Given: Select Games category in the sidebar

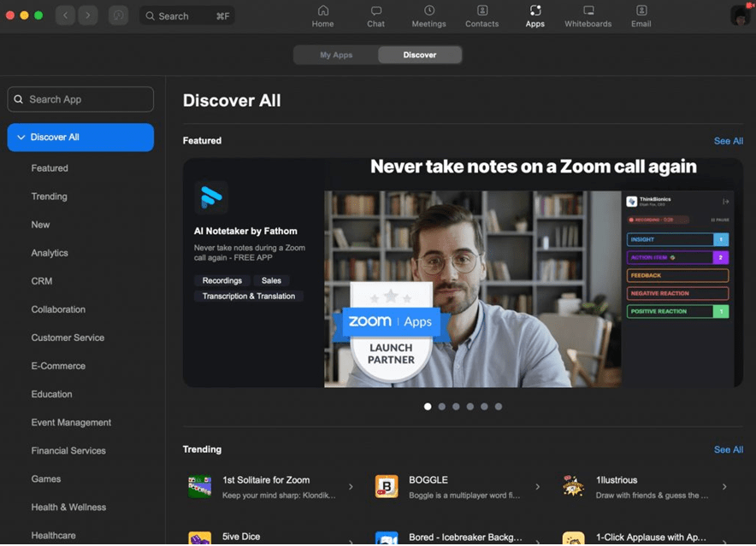Looking at the screenshot, I should click(46, 479).
